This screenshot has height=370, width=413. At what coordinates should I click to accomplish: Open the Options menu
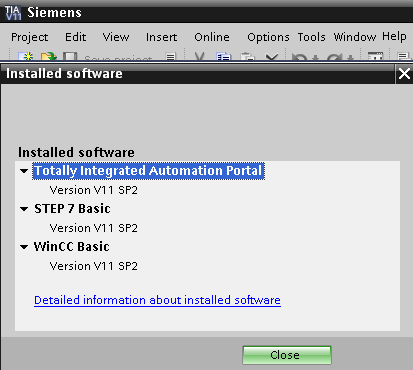click(268, 37)
